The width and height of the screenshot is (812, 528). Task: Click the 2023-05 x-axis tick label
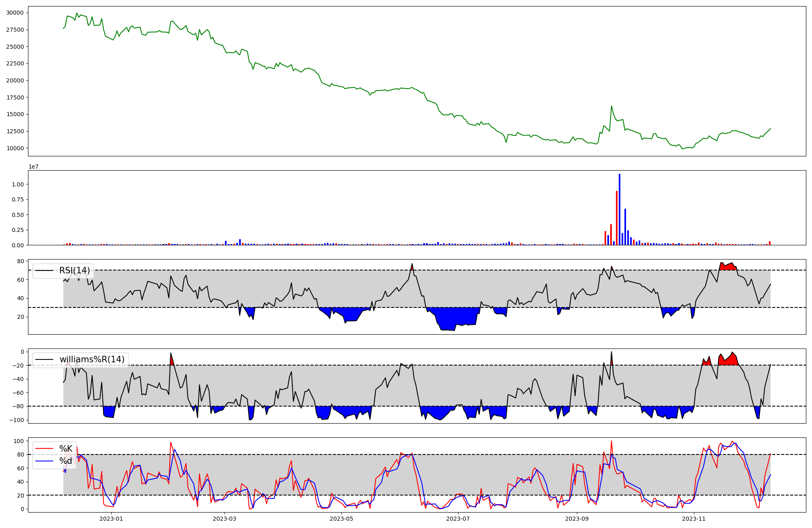pyautogui.click(x=341, y=519)
